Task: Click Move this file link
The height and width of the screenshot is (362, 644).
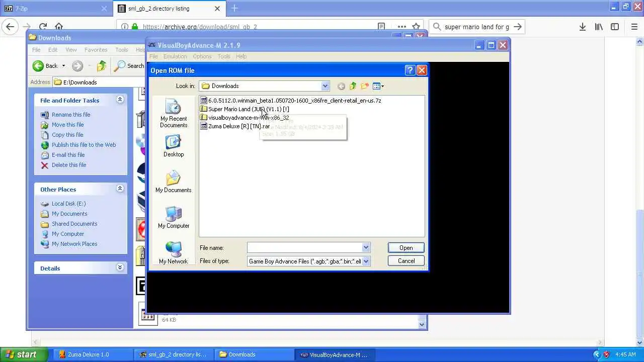Action: (67, 125)
